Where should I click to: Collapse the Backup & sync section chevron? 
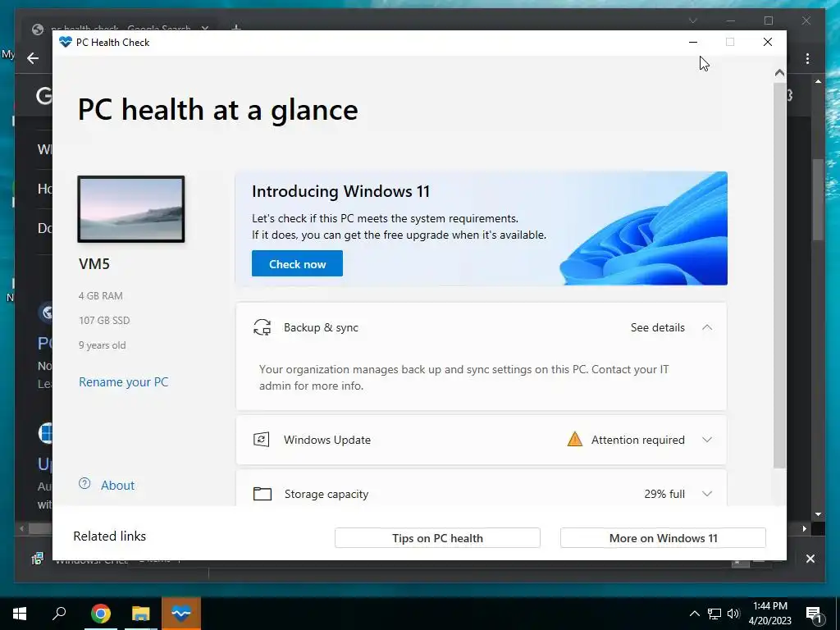point(707,327)
